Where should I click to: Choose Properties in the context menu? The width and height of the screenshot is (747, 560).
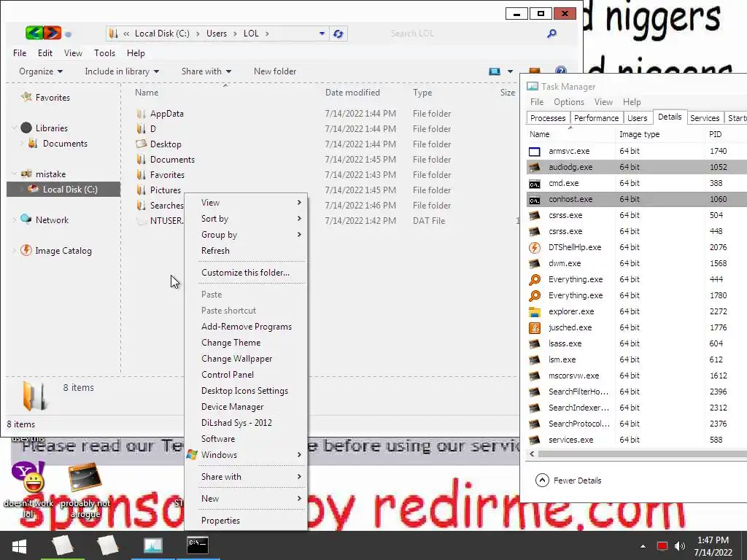pyautogui.click(x=246, y=521)
